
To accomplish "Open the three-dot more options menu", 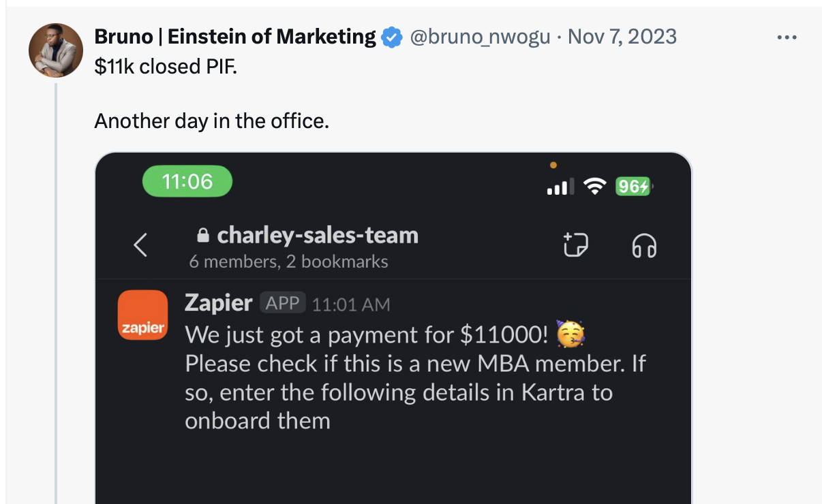I will (787, 37).
